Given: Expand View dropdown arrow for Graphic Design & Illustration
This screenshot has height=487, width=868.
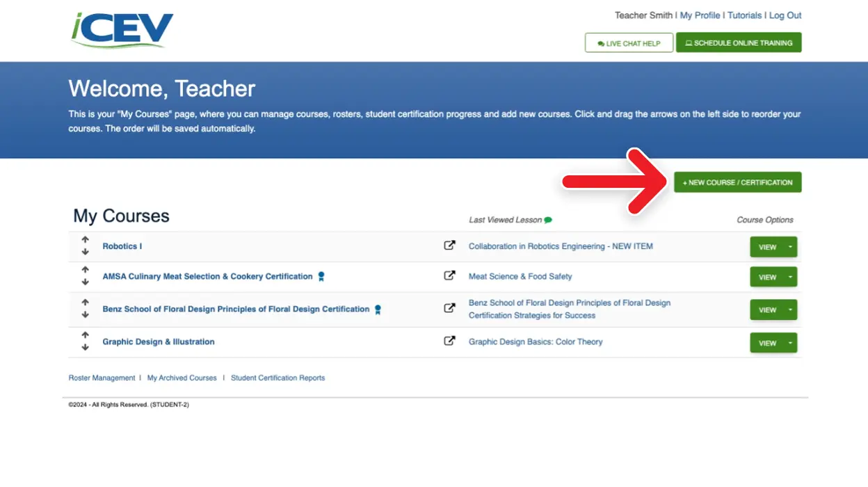Looking at the screenshot, I should click(790, 343).
